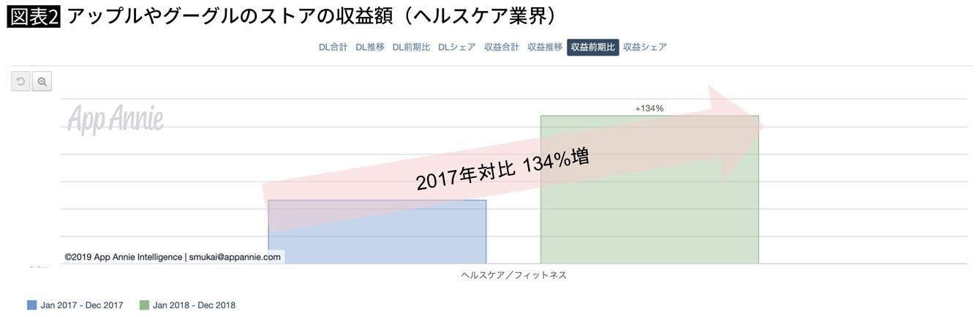Switch to the 収益合計 tab
This screenshot has height=317, width=980.
(502, 47)
